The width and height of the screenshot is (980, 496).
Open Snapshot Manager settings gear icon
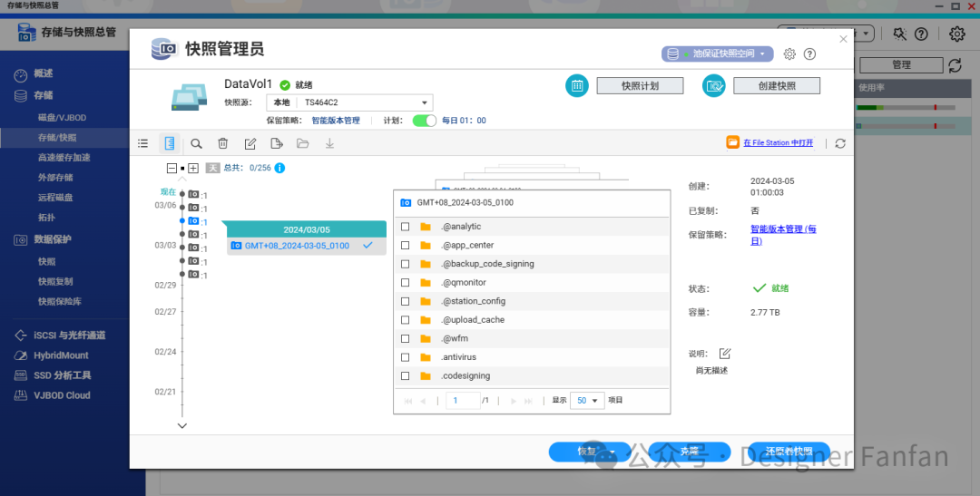coord(789,54)
